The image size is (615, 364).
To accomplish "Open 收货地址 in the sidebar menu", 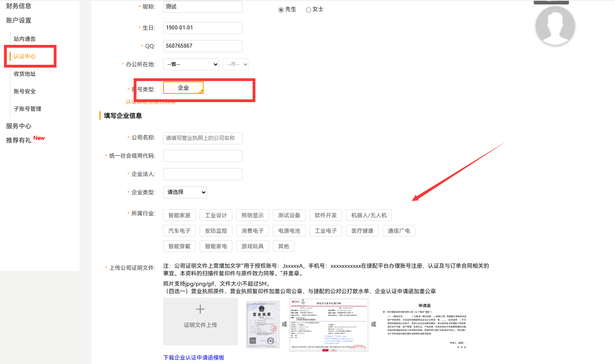I will [x=25, y=74].
